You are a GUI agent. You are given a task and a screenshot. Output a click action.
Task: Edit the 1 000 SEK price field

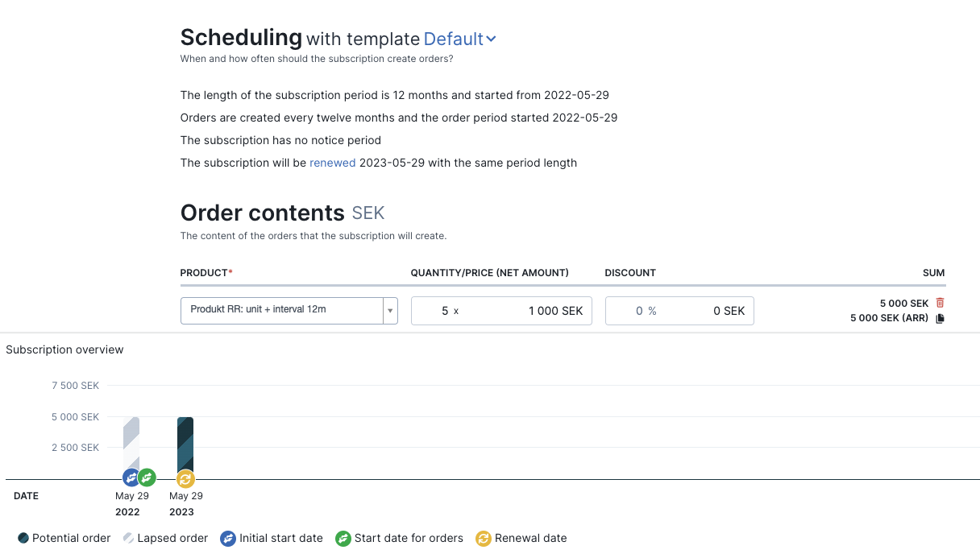click(528, 311)
